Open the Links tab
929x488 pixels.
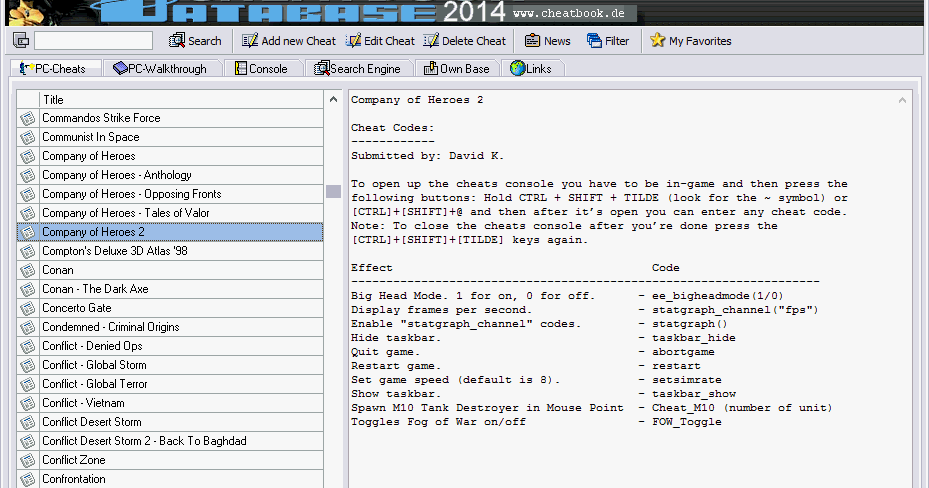tap(531, 69)
